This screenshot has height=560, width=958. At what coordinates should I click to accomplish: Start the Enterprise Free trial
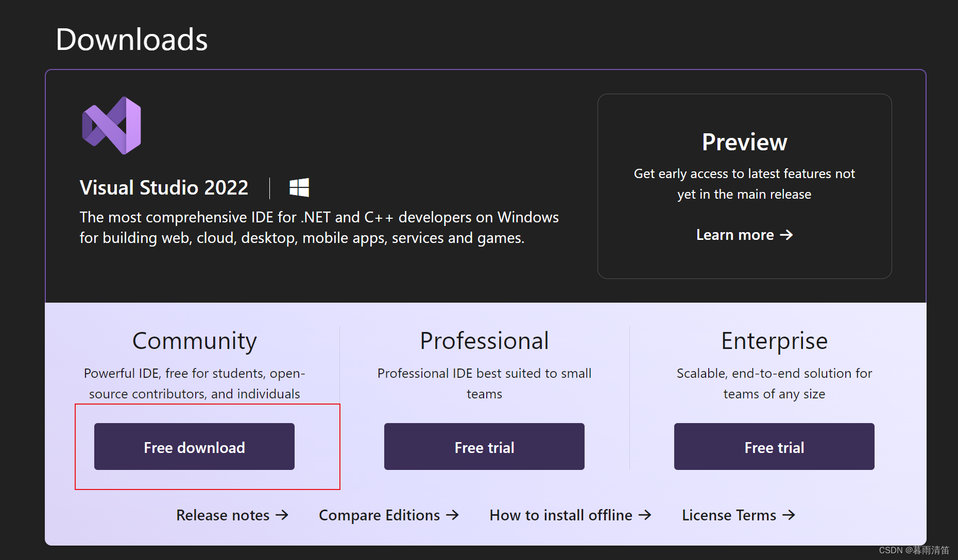click(774, 447)
